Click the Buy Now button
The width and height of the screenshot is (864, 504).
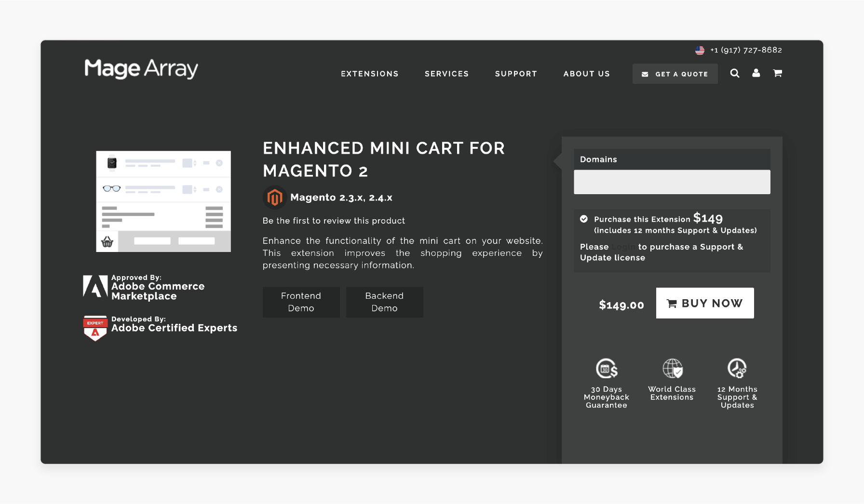pyautogui.click(x=705, y=303)
